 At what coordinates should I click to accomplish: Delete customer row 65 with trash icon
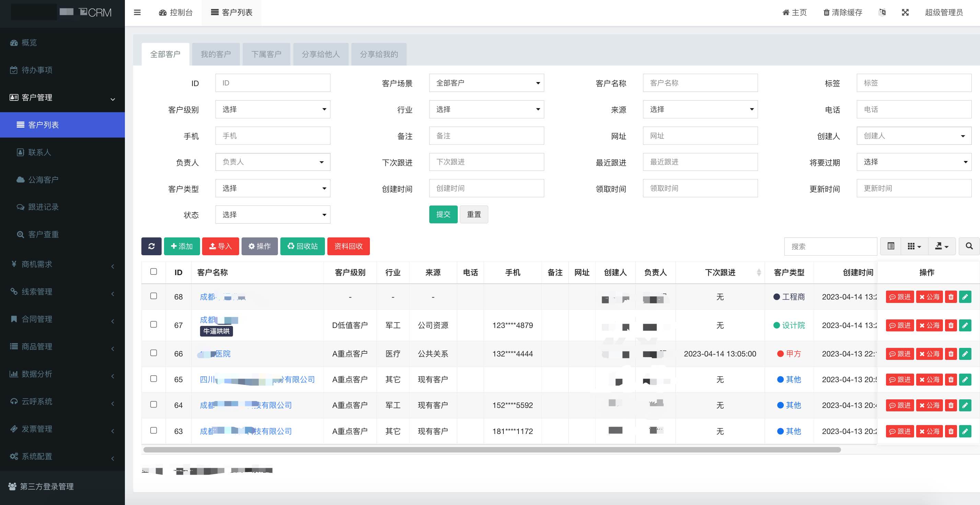point(951,379)
